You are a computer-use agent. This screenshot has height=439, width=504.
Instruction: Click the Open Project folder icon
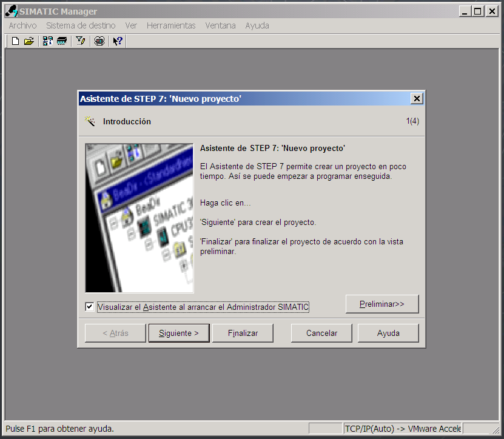coord(29,41)
